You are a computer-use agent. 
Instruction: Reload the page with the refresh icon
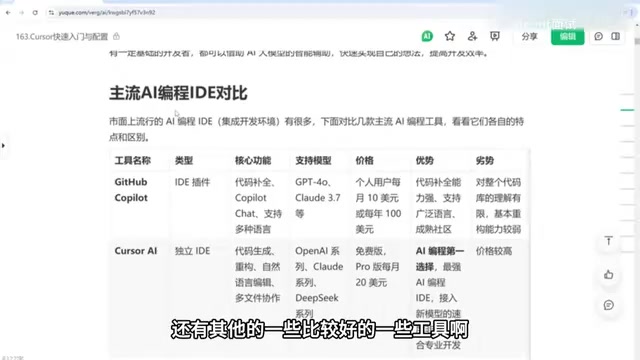click(35, 13)
